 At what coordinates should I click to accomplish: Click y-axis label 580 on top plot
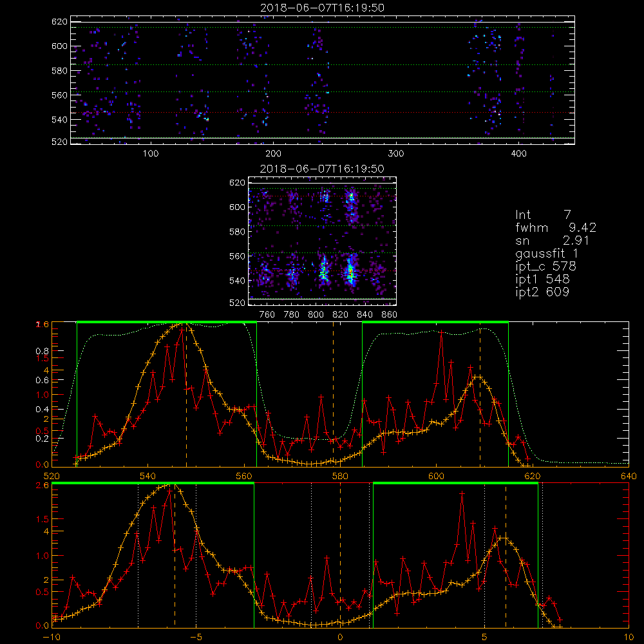(59, 71)
